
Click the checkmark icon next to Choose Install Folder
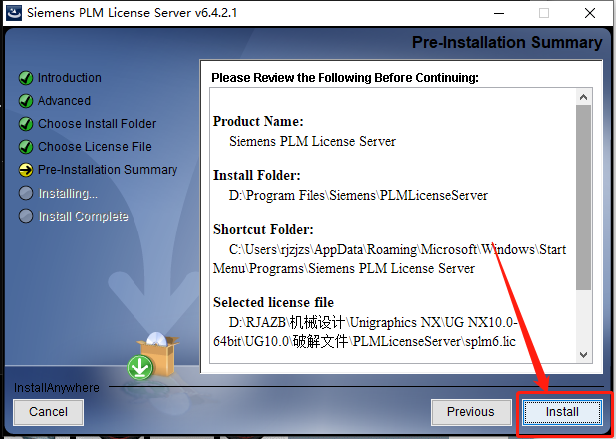pyautogui.click(x=26, y=124)
